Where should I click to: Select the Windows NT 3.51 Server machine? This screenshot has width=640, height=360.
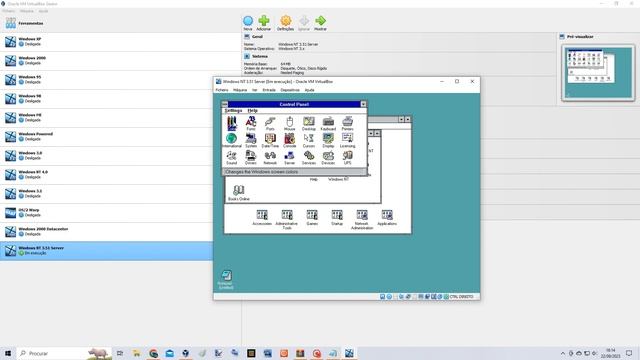106,251
